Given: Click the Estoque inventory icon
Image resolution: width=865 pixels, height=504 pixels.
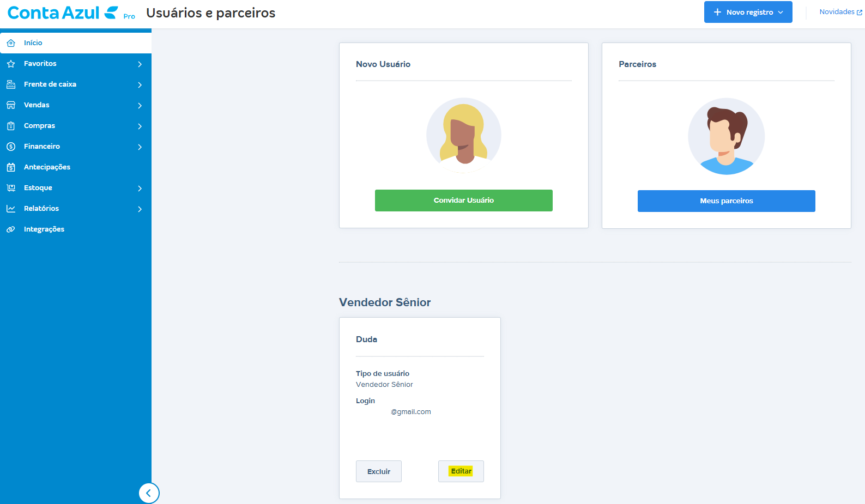Looking at the screenshot, I should click(11, 188).
